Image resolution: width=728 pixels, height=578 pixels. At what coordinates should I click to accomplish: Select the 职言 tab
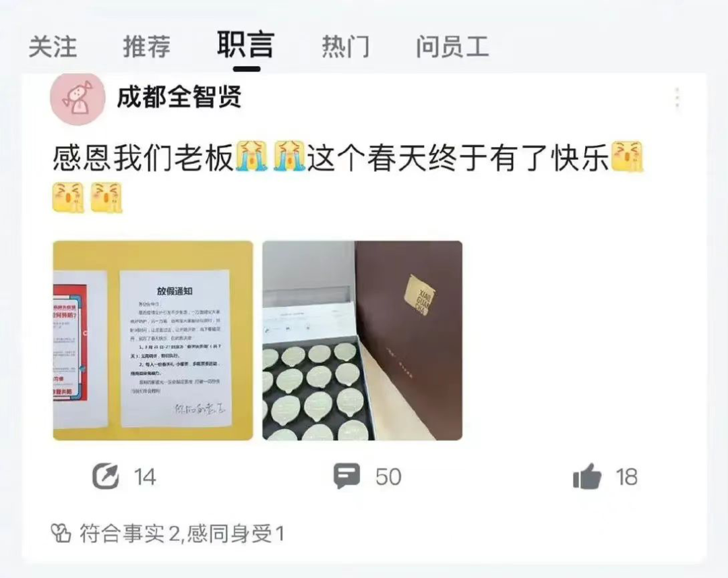pyautogui.click(x=245, y=45)
